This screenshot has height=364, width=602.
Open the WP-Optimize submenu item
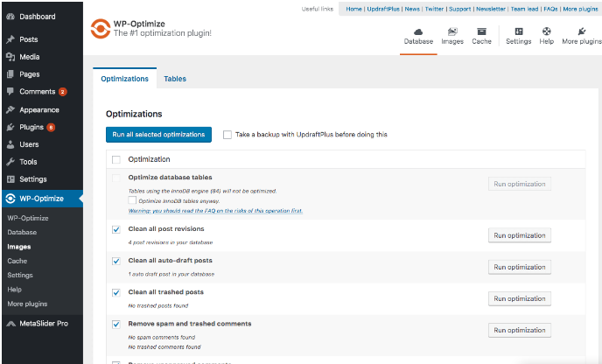coord(28,218)
